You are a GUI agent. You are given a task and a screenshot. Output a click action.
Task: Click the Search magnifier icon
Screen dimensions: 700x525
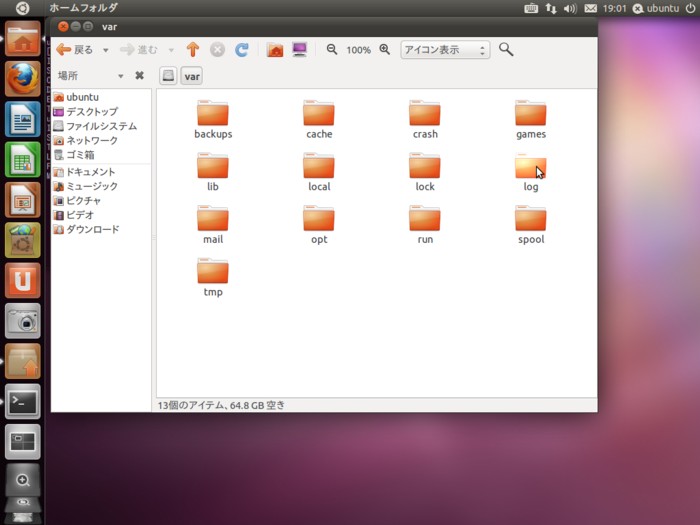pyautogui.click(x=506, y=49)
